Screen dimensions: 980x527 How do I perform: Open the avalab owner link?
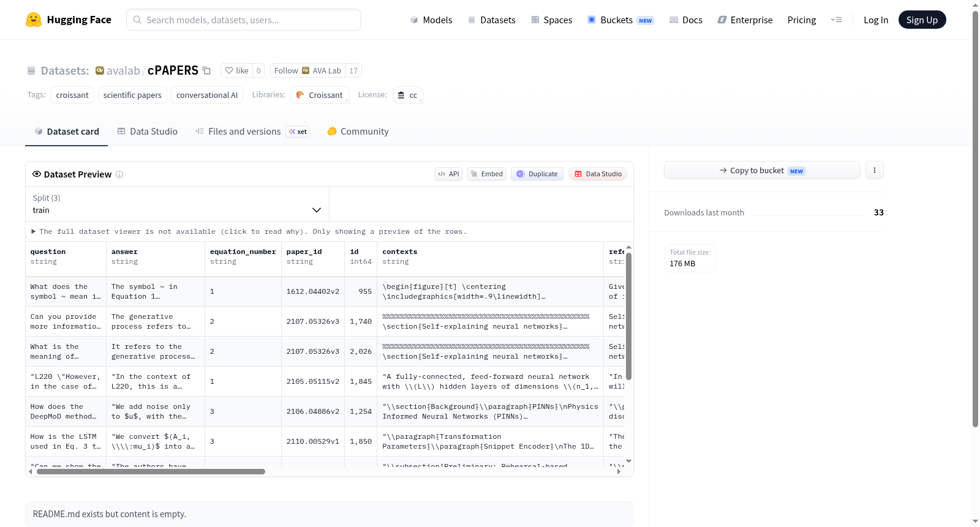point(123,70)
